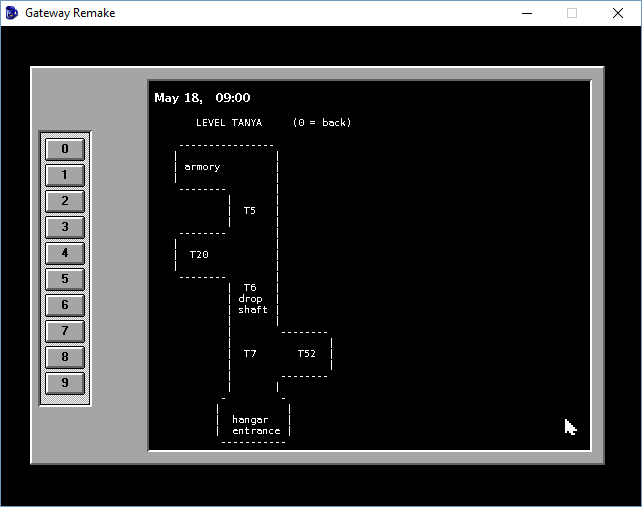Select the T5 room label
The height and width of the screenshot is (507, 642).
[x=250, y=210]
